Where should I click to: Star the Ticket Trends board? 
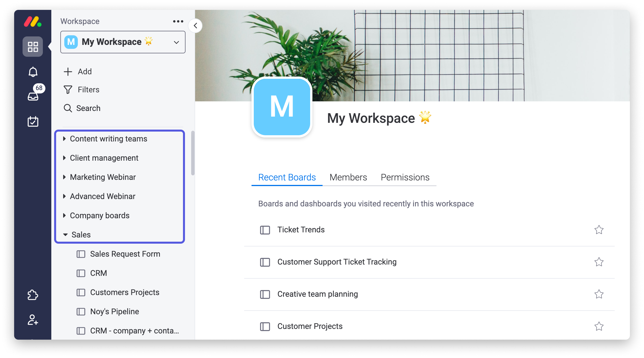click(x=599, y=230)
